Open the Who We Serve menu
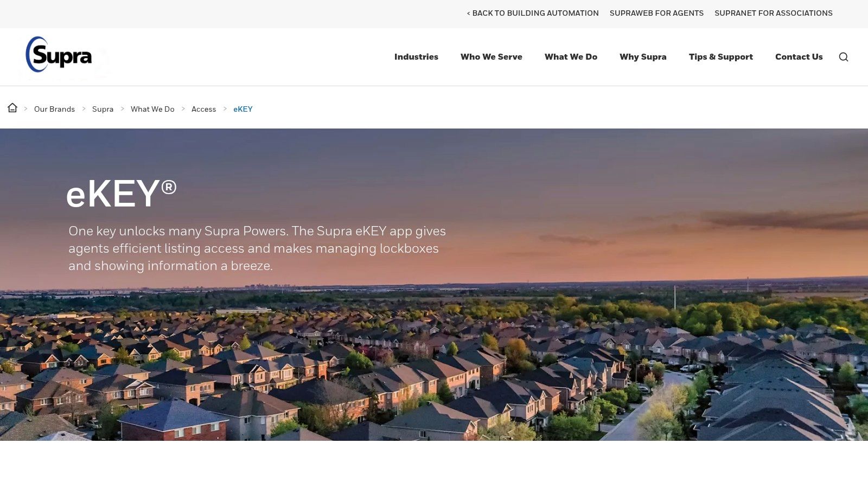Screen dimensions: 868x488 click(492, 57)
